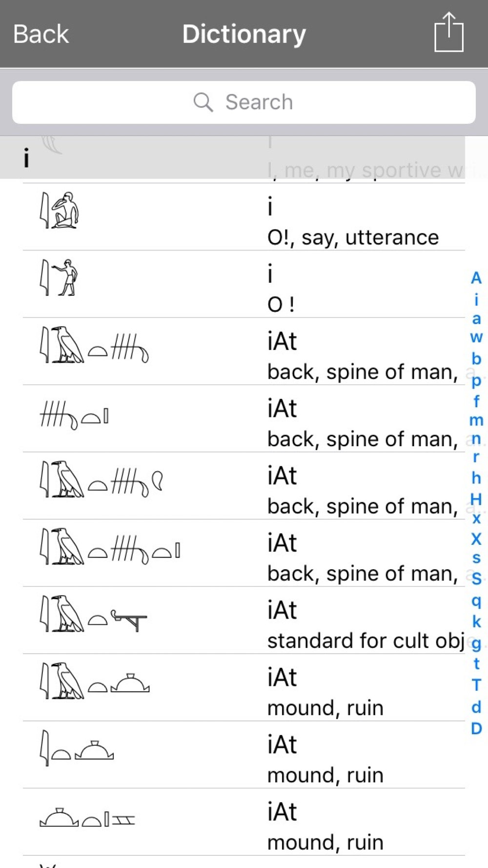Jump to letter A in index
Screen dimensions: 488x868
coord(476,278)
